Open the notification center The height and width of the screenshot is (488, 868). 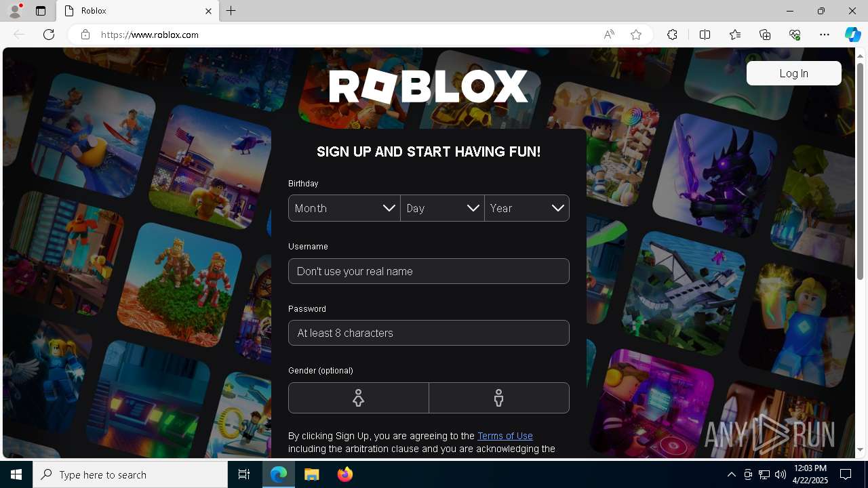click(x=846, y=474)
